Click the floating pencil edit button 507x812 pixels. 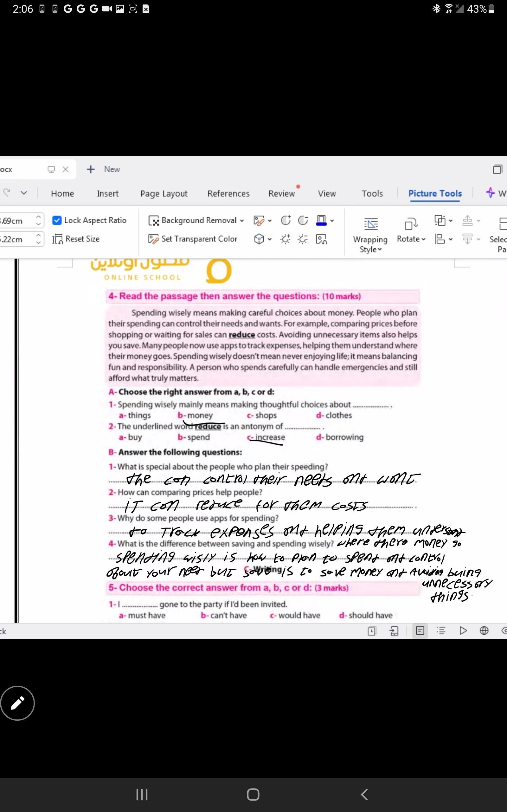17,703
